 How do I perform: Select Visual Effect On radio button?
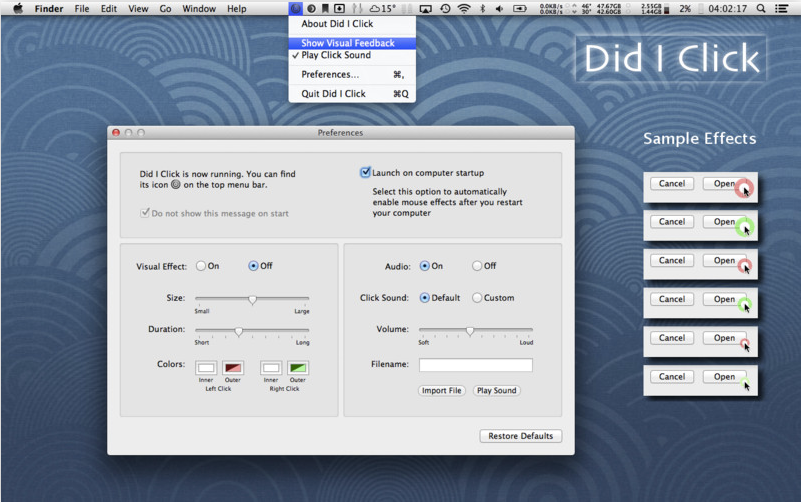click(x=201, y=266)
